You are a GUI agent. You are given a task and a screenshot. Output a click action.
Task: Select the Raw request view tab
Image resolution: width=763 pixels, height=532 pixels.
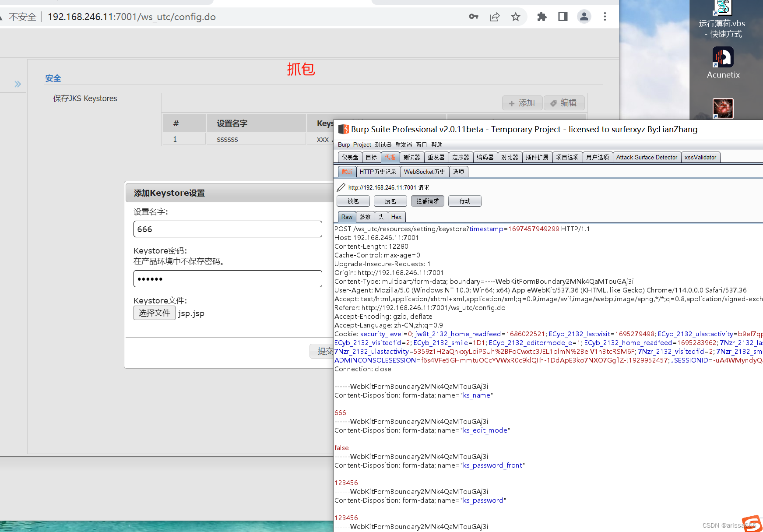click(x=347, y=217)
